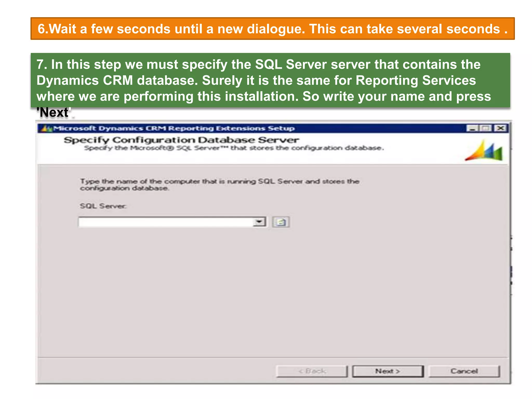Click the 'SQL Server:' label
The image size is (532, 399).
click(103, 206)
